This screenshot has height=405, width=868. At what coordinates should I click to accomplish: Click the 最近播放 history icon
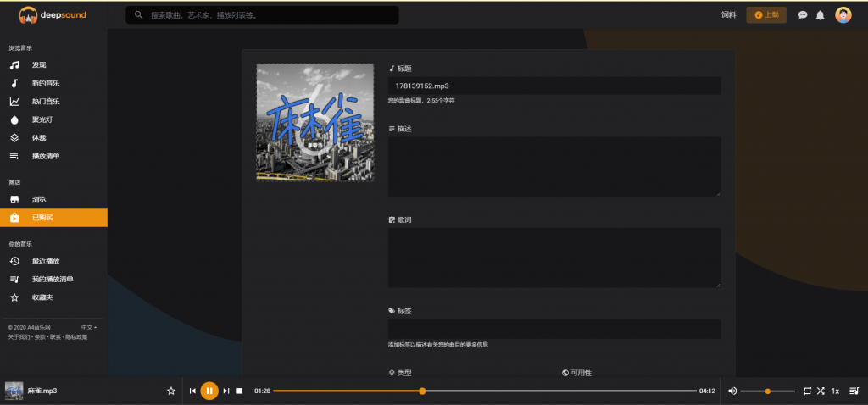click(15, 261)
